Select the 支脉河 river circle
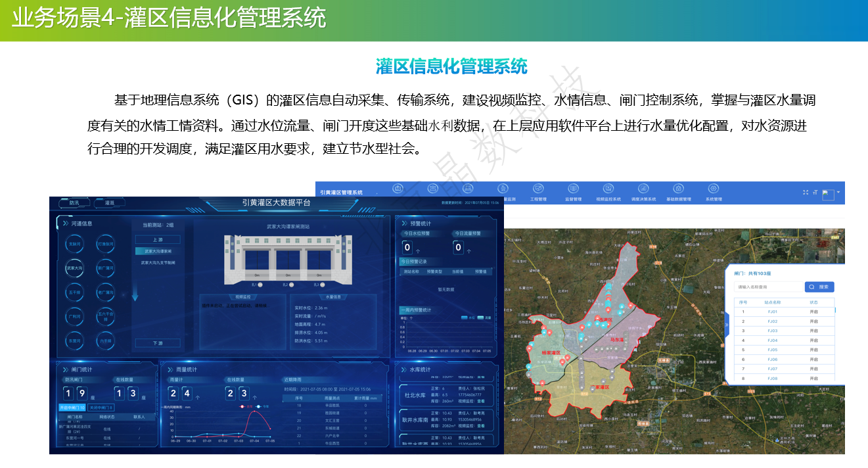The height and width of the screenshot is (468, 868). point(74,244)
